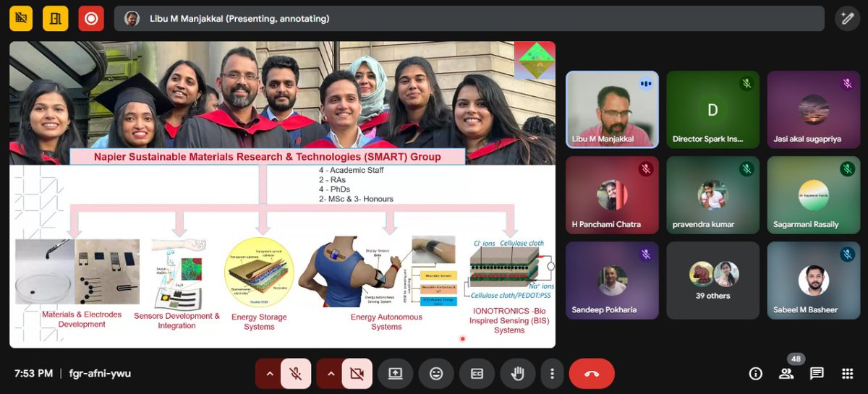868x394 pixels.
Task: Click the present screen button
Action: (395, 374)
